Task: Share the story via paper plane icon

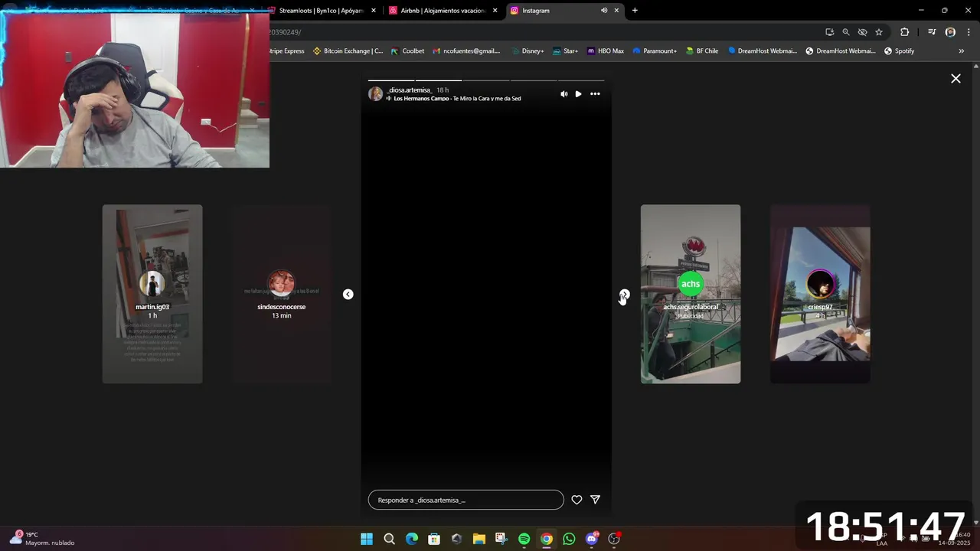Action: 595,500
